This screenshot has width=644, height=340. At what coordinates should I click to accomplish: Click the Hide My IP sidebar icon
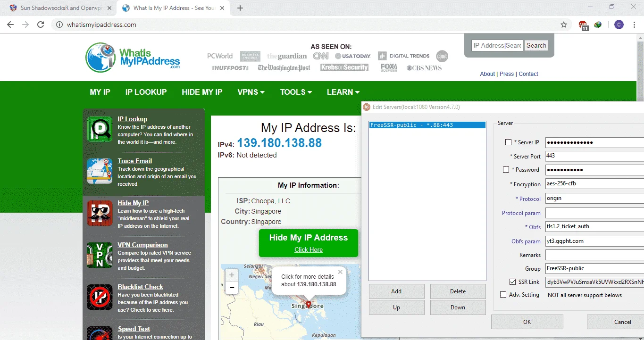pyautogui.click(x=100, y=213)
